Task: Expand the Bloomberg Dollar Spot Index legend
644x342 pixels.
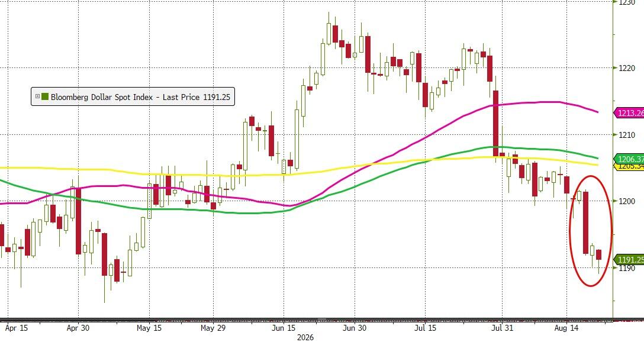Action: point(37,97)
